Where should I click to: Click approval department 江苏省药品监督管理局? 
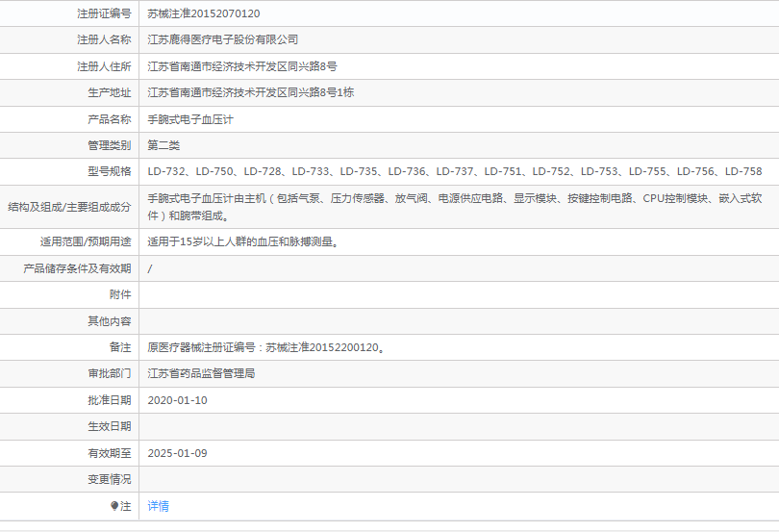pyautogui.click(x=201, y=373)
